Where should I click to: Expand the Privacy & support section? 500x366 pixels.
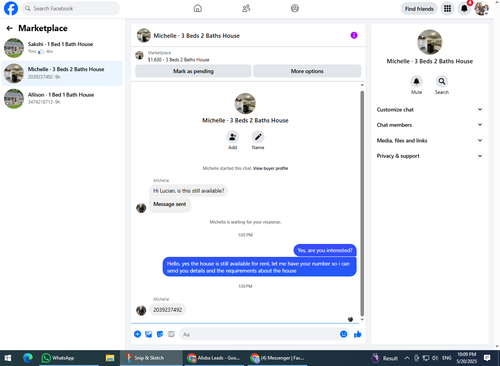click(x=429, y=156)
